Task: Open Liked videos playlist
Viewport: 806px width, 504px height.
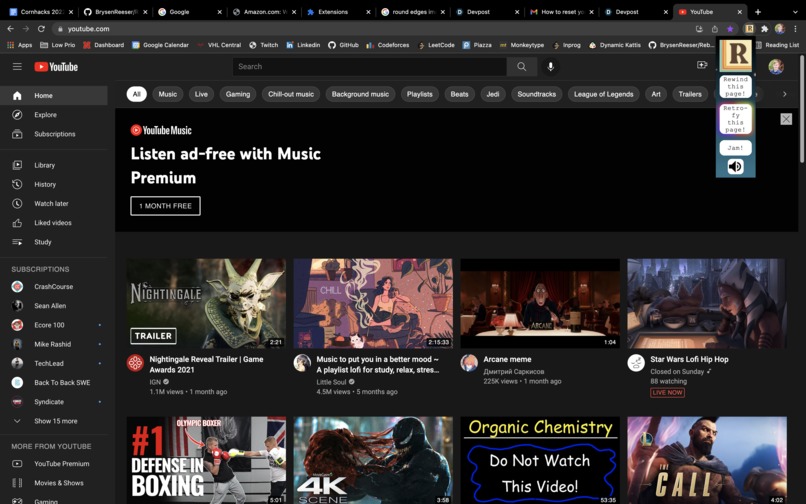Action: (54, 223)
